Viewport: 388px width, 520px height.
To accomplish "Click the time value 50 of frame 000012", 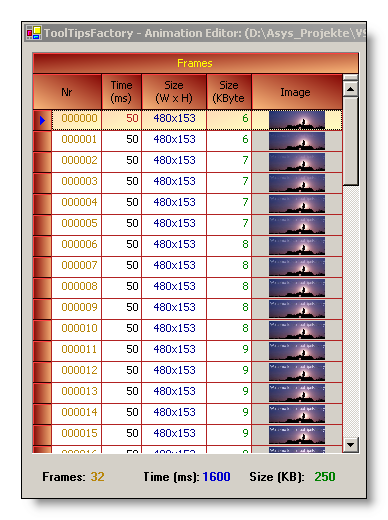I will point(132,370).
